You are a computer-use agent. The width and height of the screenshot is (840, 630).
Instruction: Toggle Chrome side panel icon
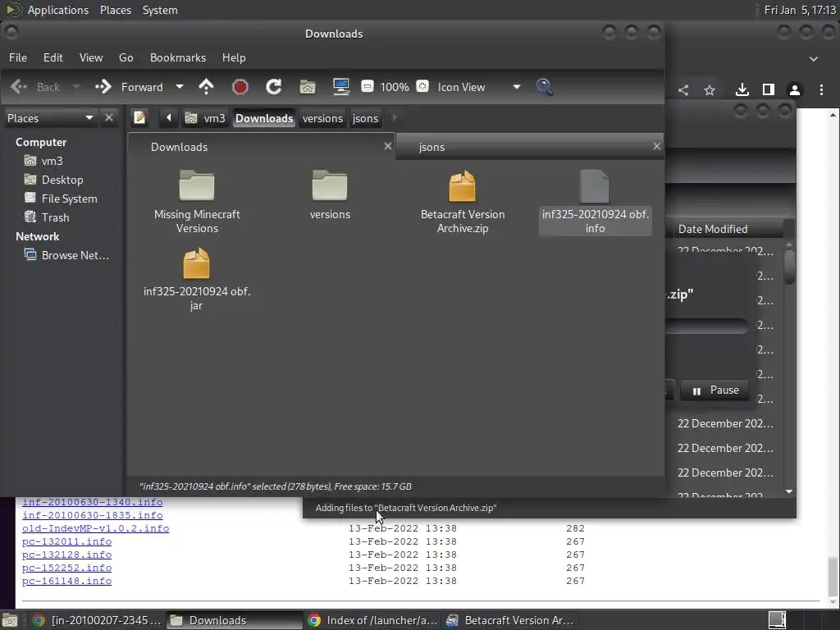(x=768, y=90)
